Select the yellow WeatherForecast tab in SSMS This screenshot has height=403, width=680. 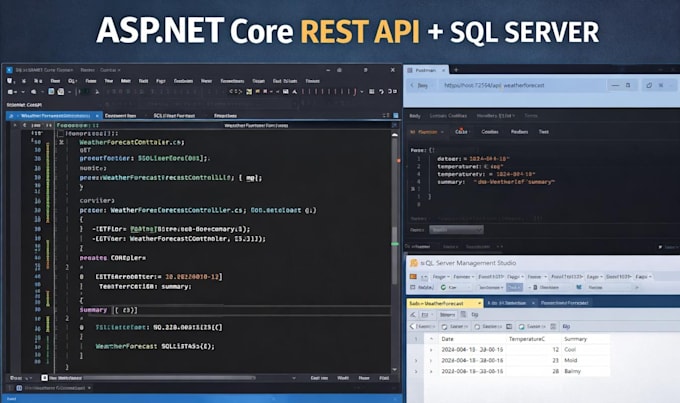coord(445,303)
